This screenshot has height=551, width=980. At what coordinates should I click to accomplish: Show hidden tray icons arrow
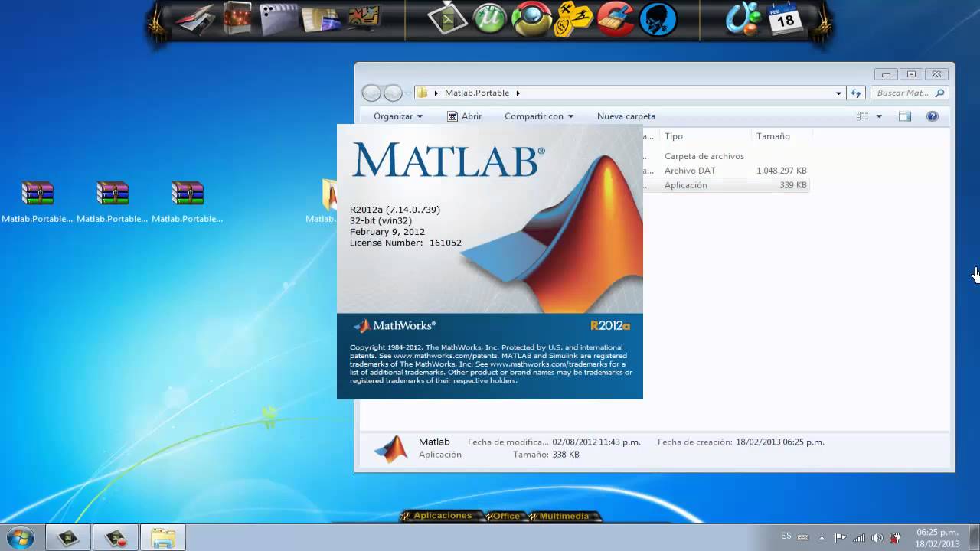[x=822, y=538]
